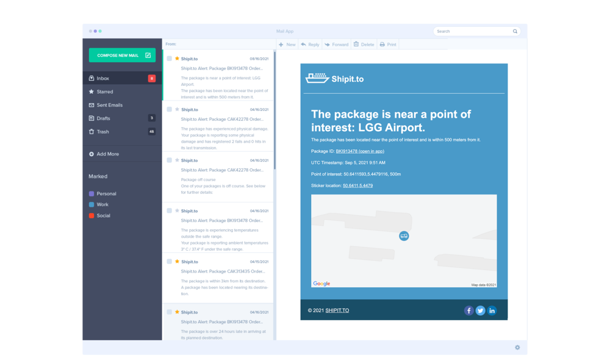Click the truck marker on the map
The height and width of the screenshot is (364, 610).
point(404,236)
